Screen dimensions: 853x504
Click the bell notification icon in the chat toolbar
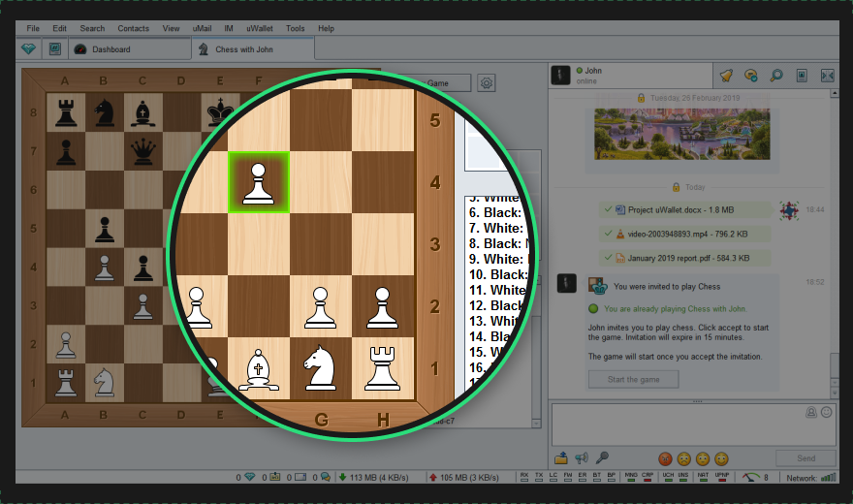tap(726, 76)
